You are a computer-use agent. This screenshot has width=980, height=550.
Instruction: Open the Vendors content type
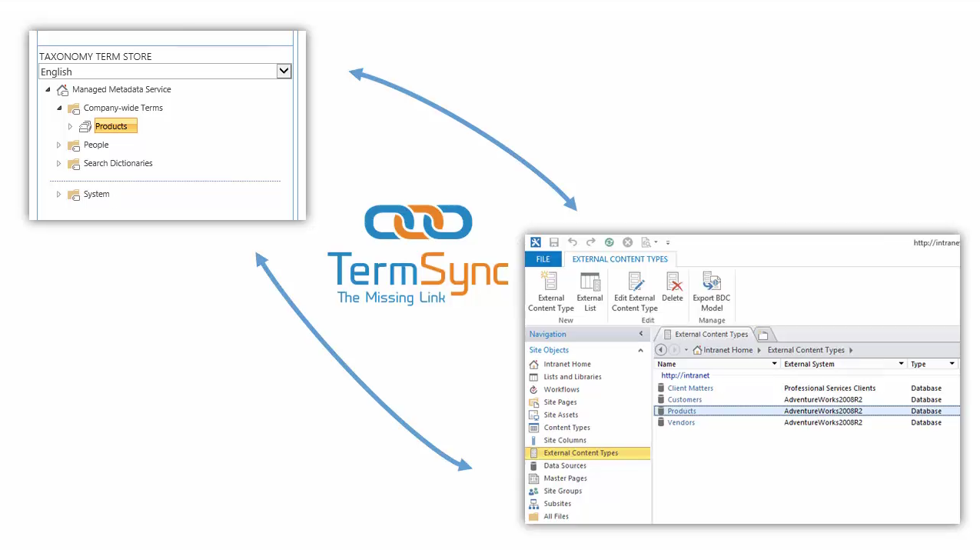click(681, 422)
